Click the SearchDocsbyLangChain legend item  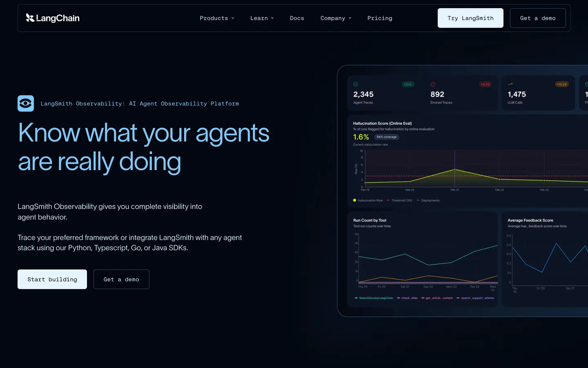tap(374, 298)
